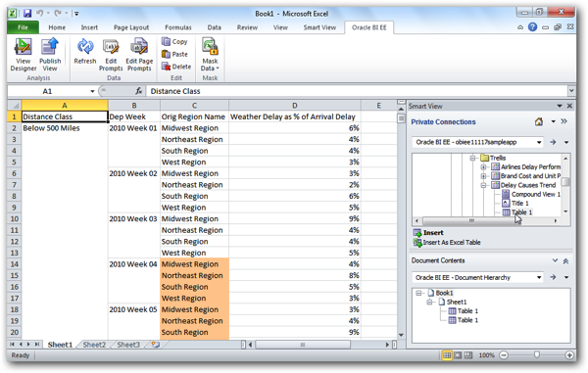
Task: Undo the last action
Action: click(39, 13)
